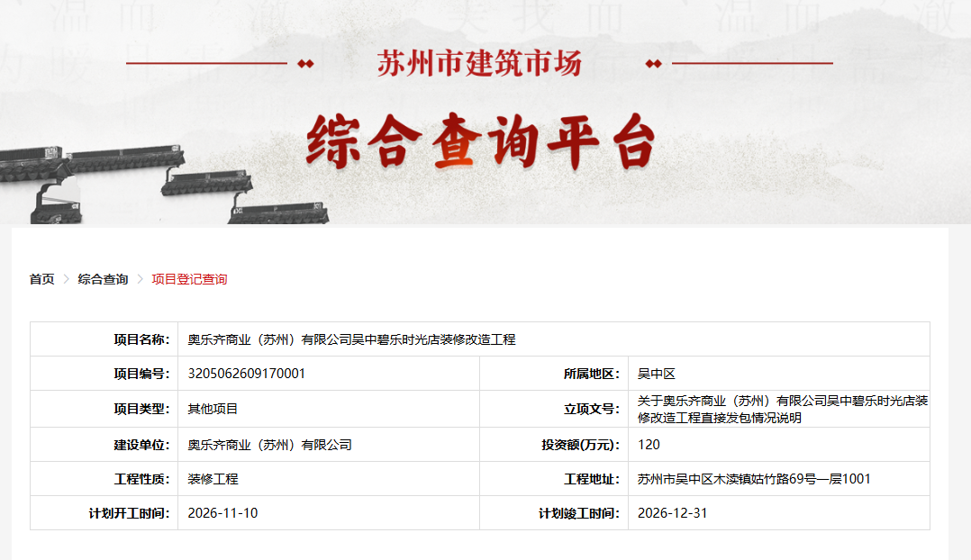Click the 计划竣工时间 label
Screen dimensions: 971x560
coord(579,513)
